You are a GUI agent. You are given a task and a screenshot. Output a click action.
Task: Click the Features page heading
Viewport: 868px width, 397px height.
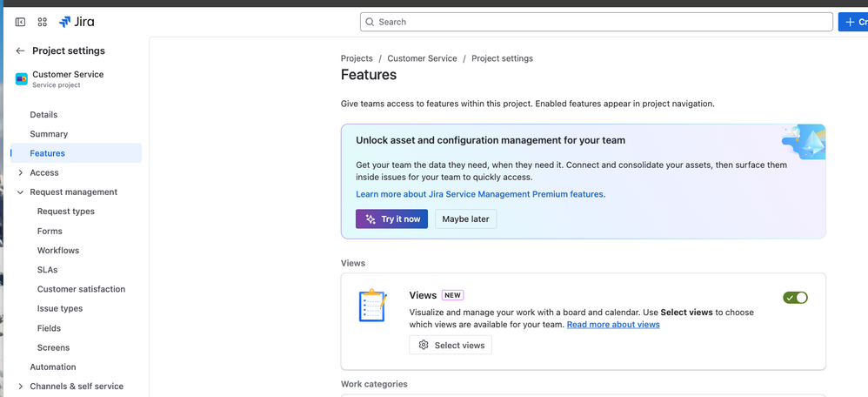tap(369, 75)
